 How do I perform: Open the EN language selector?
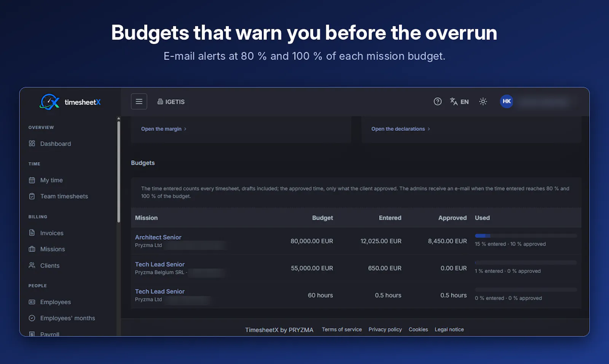pyautogui.click(x=459, y=102)
